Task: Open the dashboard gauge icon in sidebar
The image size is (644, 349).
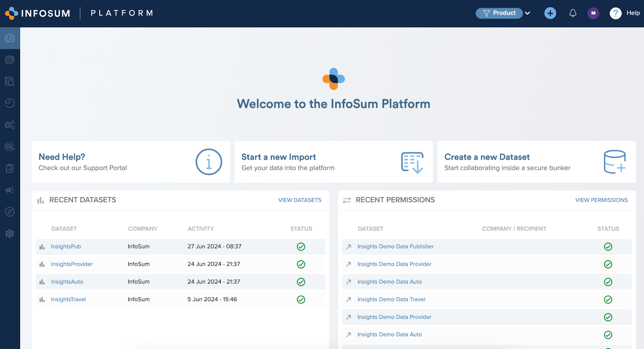Action: 10,38
